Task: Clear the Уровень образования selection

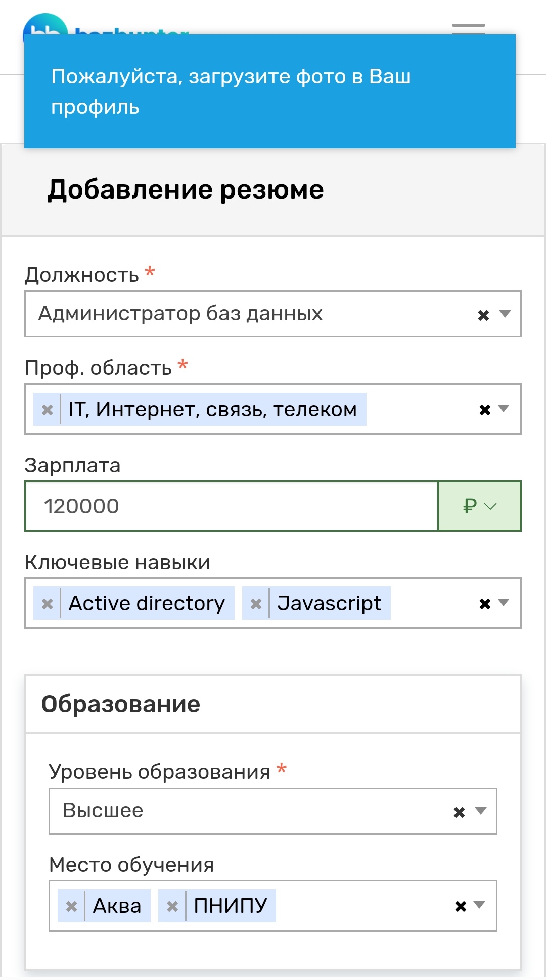Action: click(459, 812)
